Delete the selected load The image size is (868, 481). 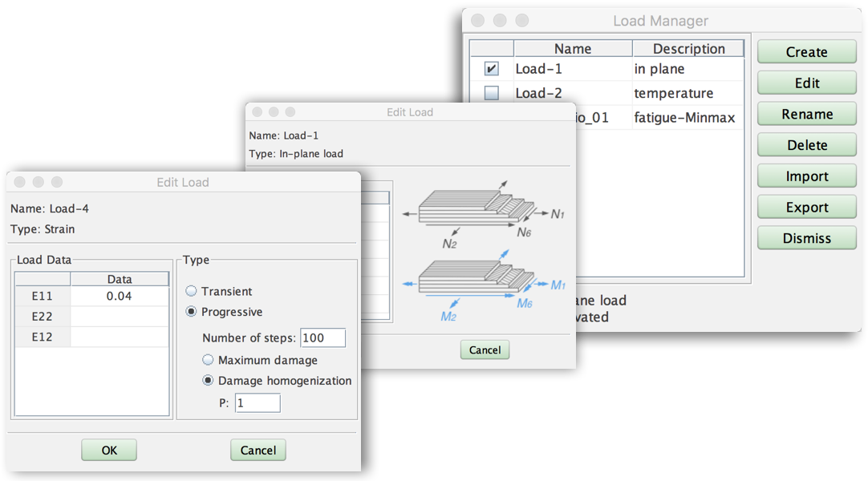(806, 145)
